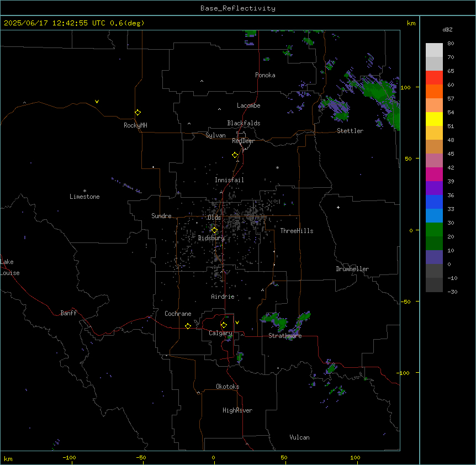476x465 pixels.
Task: Click the -50 label on the right axis
Action: tap(405, 302)
